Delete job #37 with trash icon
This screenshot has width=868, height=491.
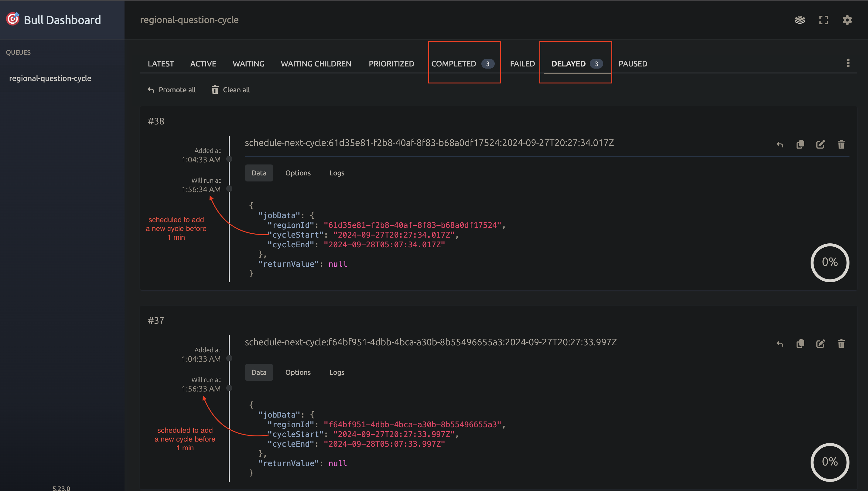(841, 344)
